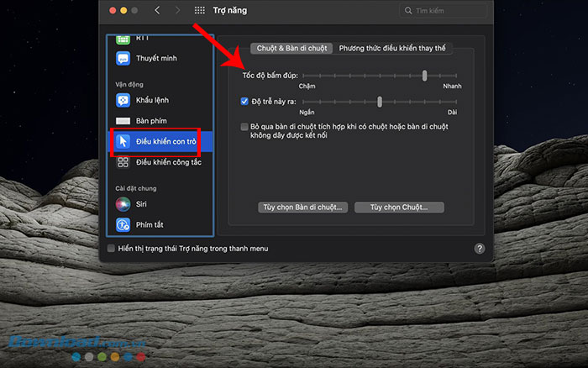Open Tùy chọn Bàn di chuột button
Image resolution: width=588 pixels, height=368 pixels.
301,207
